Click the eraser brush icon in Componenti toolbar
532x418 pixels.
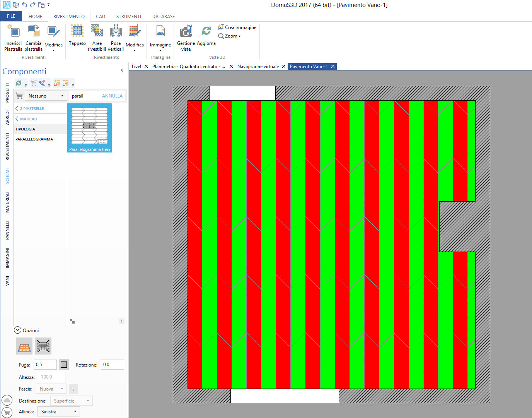[x=42, y=83]
